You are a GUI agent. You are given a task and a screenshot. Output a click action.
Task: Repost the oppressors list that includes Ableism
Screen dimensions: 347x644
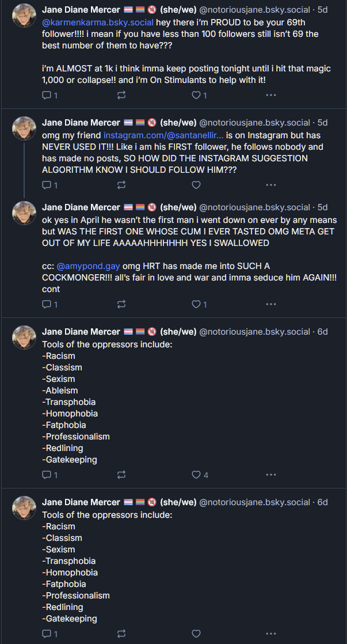click(x=121, y=475)
